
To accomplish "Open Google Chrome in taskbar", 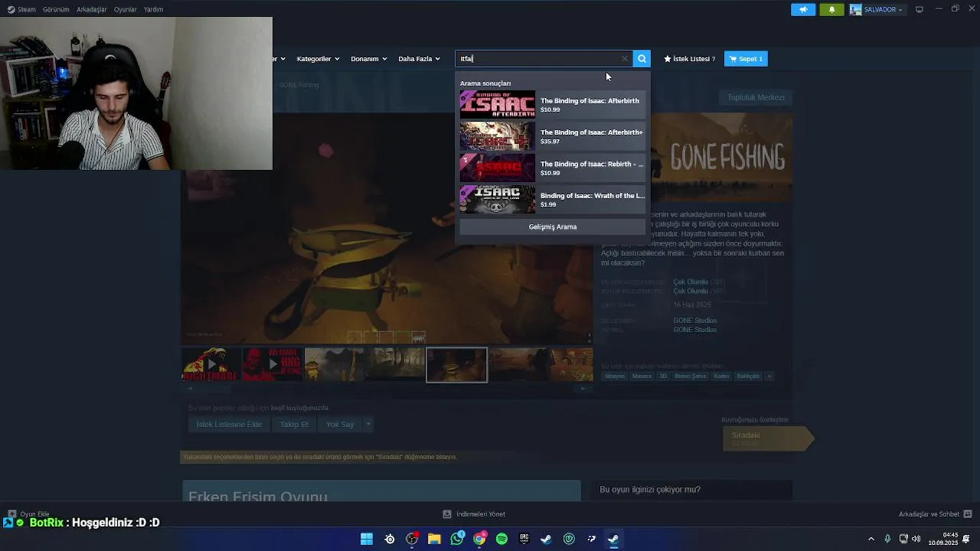I will pyautogui.click(x=479, y=539).
